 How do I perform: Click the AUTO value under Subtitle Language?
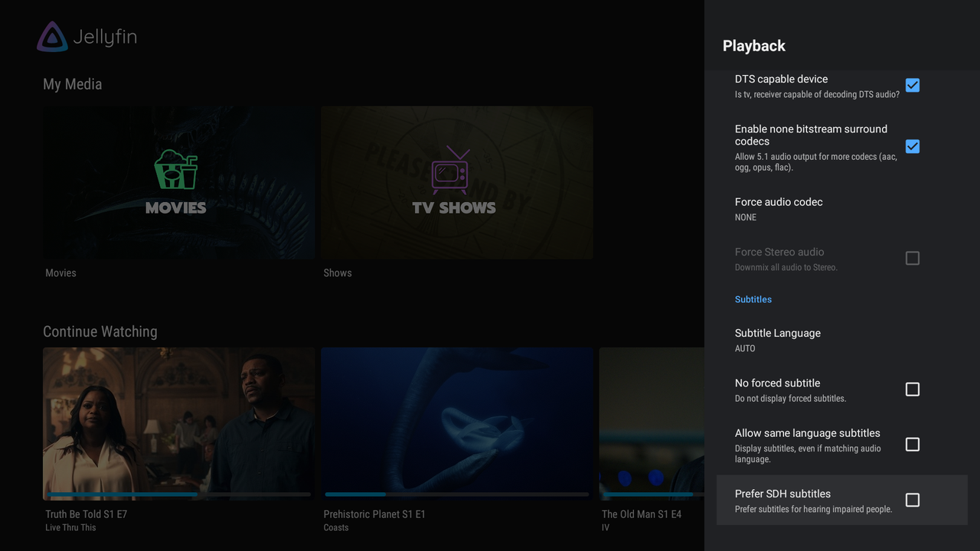tap(745, 348)
